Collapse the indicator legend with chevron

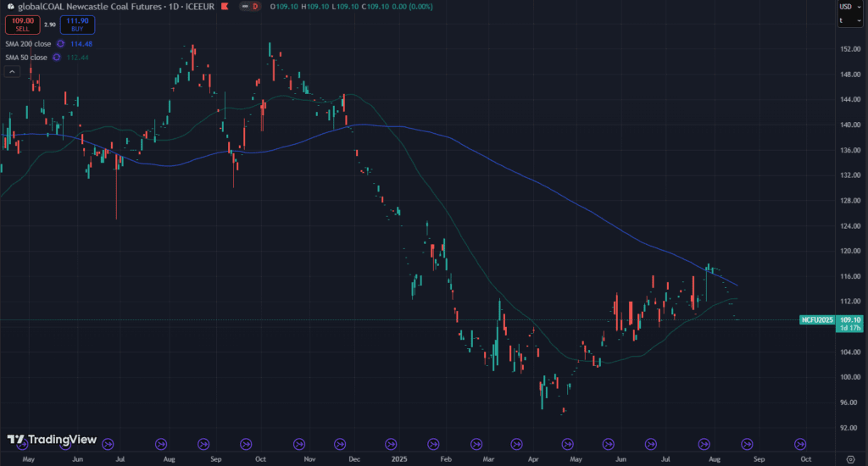(x=13, y=72)
